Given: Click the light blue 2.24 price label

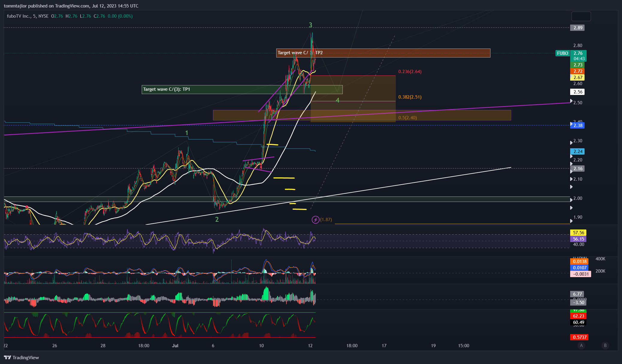Looking at the screenshot, I should [x=577, y=152].
